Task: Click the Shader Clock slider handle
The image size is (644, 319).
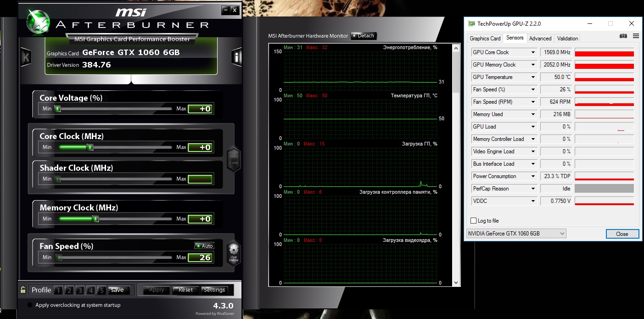Action: click(x=58, y=179)
